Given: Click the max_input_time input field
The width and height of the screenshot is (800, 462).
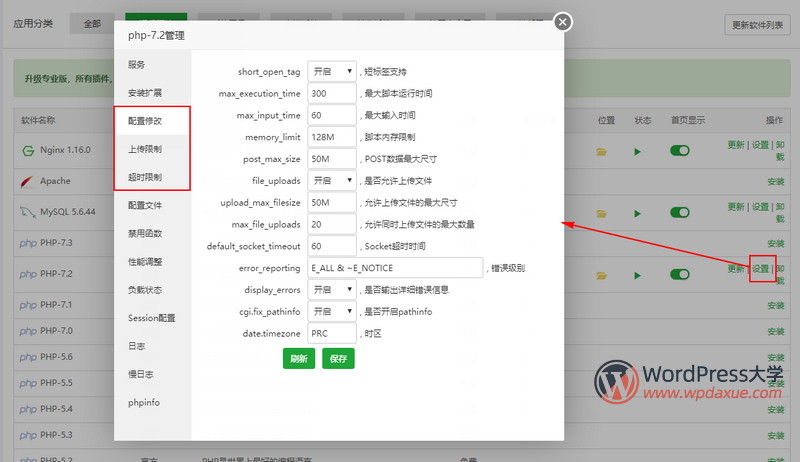Looking at the screenshot, I should pos(332,115).
